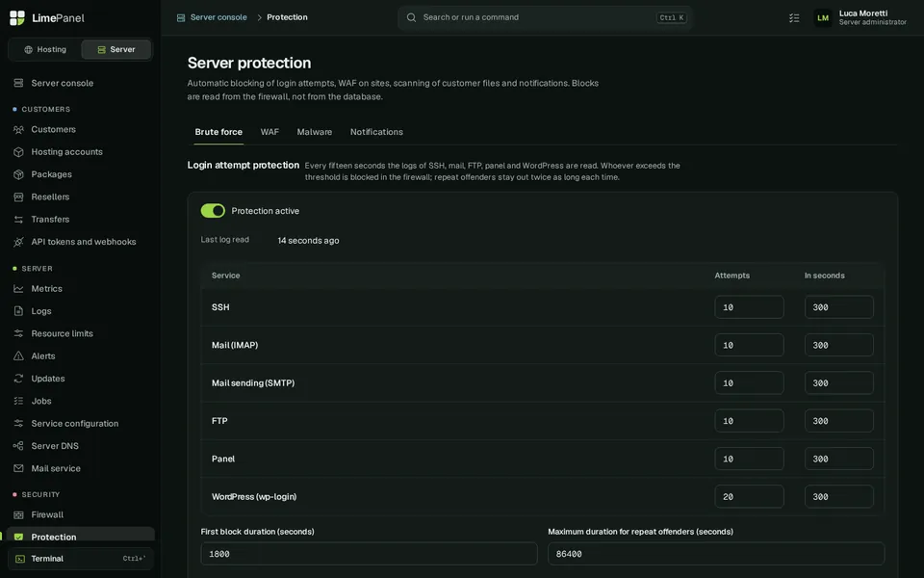The width and height of the screenshot is (924, 578).
Task: Click the Packages box icon
Action: pyautogui.click(x=19, y=174)
